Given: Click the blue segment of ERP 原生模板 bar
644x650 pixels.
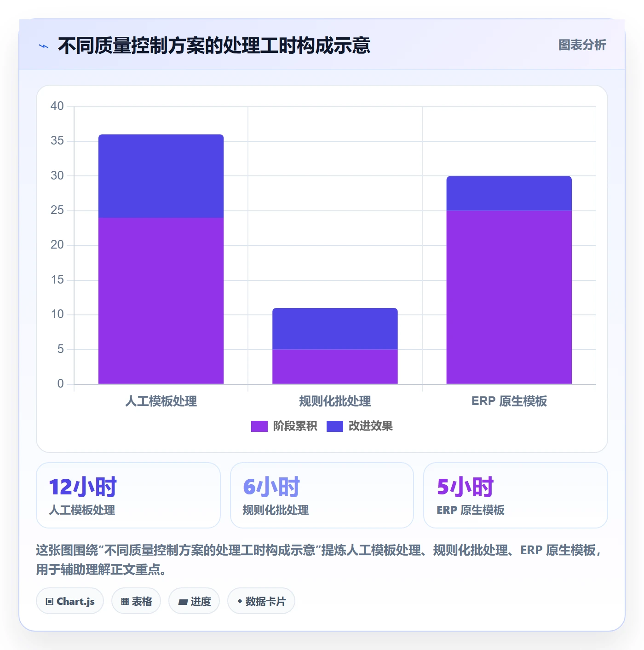Looking at the screenshot, I should pyautogui.click(x=509, y=193).
